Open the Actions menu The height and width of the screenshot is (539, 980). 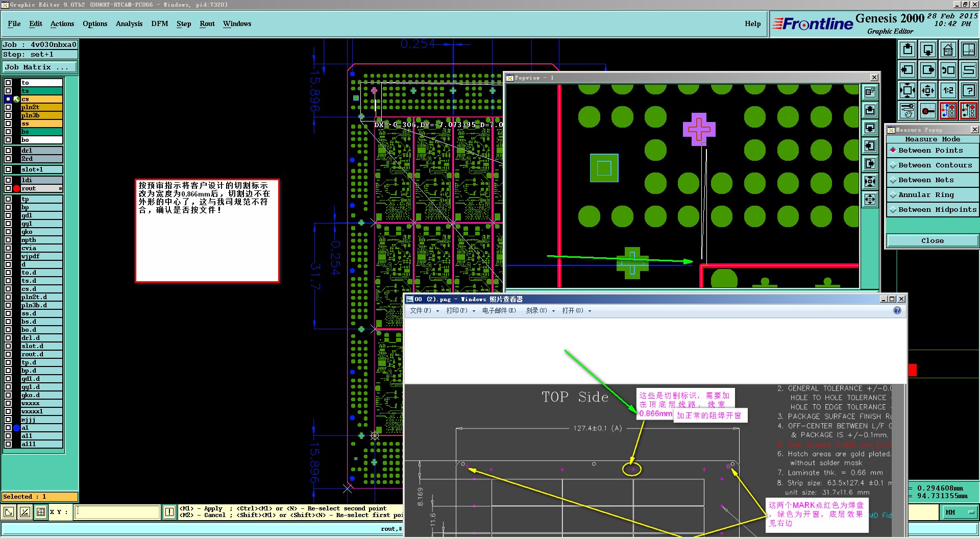pos(62,24)
